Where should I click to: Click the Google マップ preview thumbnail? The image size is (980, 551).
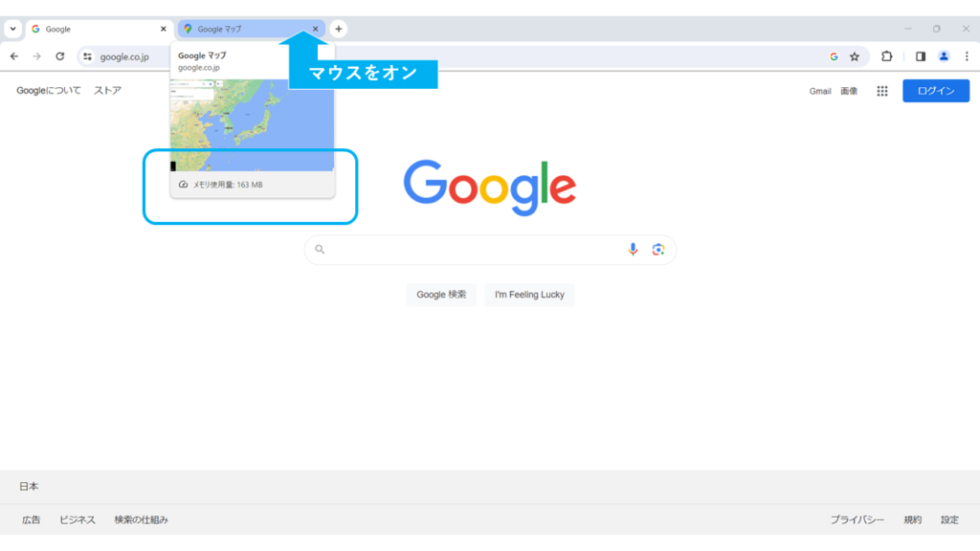[252, 125]
